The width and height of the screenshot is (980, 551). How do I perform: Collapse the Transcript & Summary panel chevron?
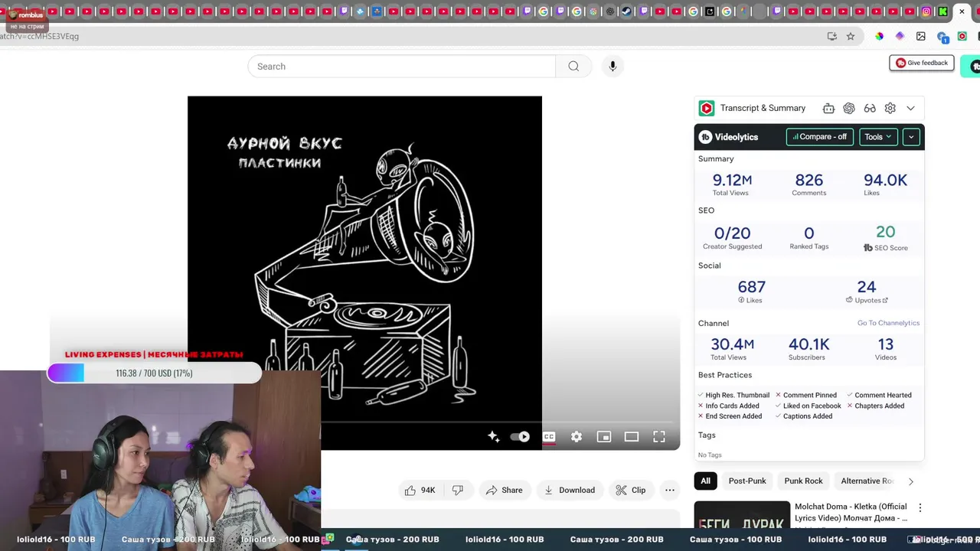point(910,109)
